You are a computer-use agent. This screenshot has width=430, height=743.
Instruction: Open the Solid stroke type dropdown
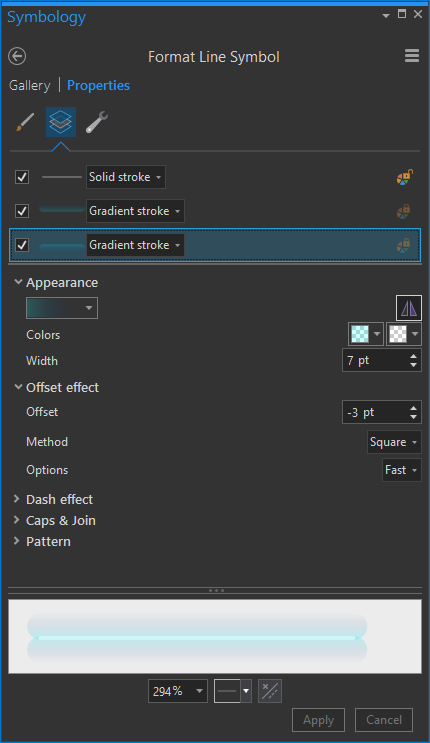126,177
